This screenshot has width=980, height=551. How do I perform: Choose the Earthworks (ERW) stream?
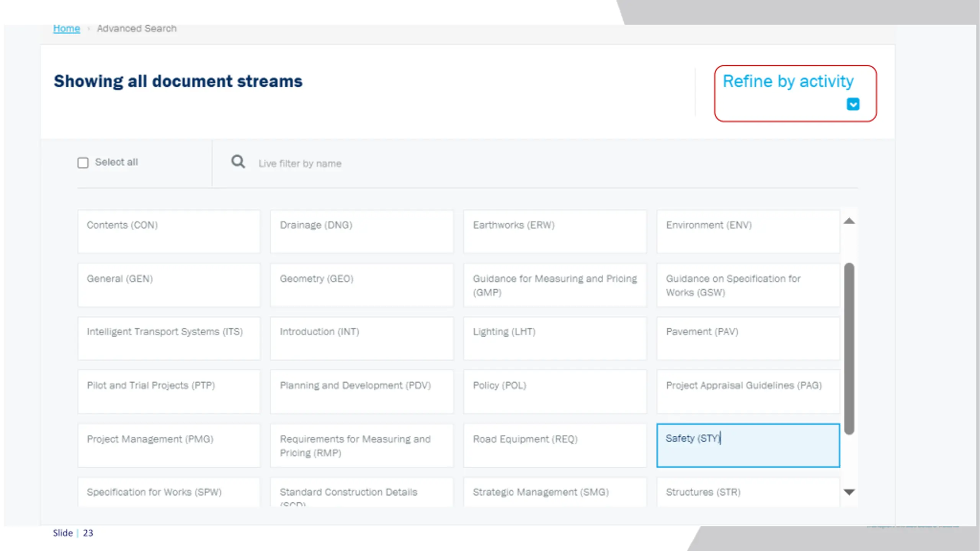pyautogui.click(x=555, y=231)
